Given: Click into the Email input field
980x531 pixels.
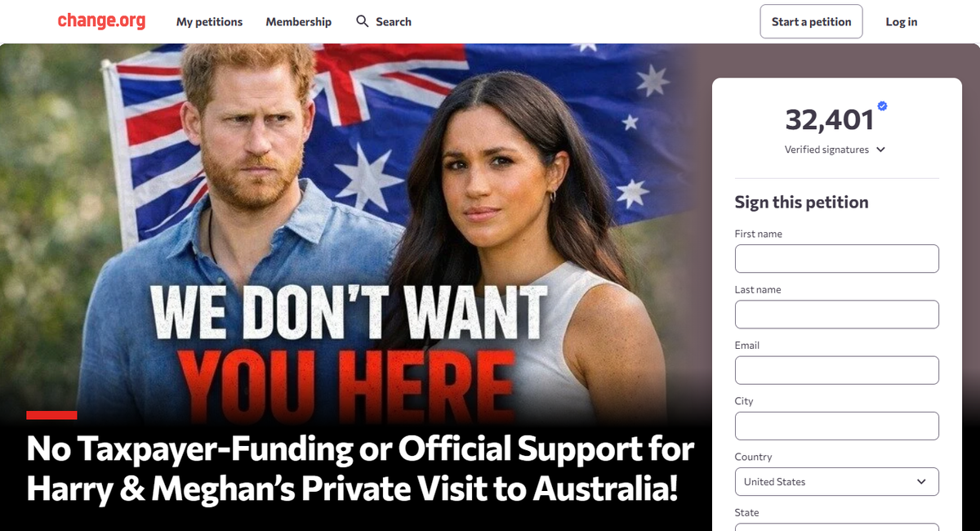Looking at the screenshot, I should 837,370.
